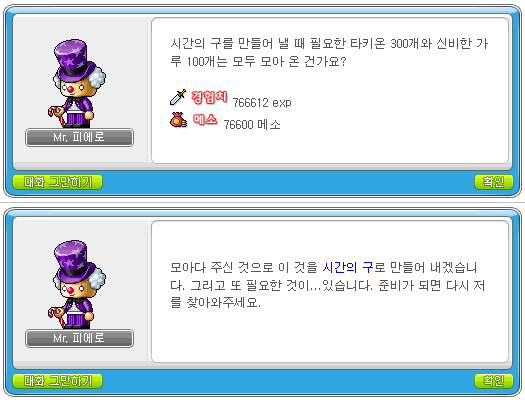Click the red 메소 reward label
The image size is (525, 400).
pos(205,119)
